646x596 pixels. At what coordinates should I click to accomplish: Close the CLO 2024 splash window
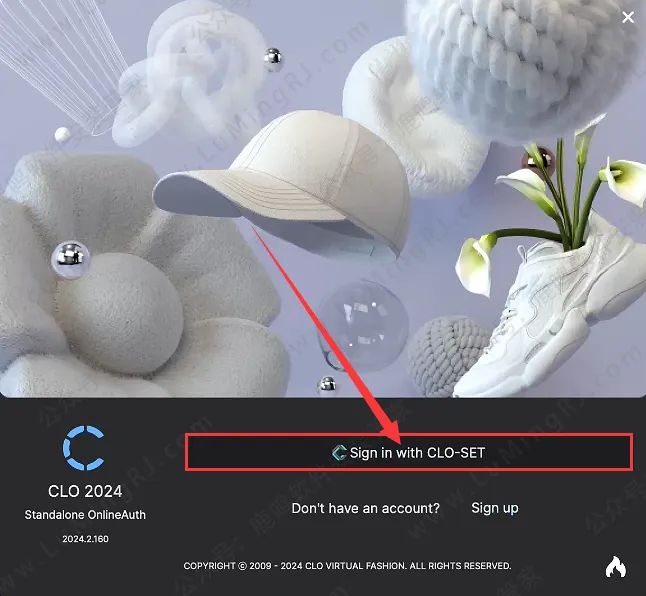628,17
